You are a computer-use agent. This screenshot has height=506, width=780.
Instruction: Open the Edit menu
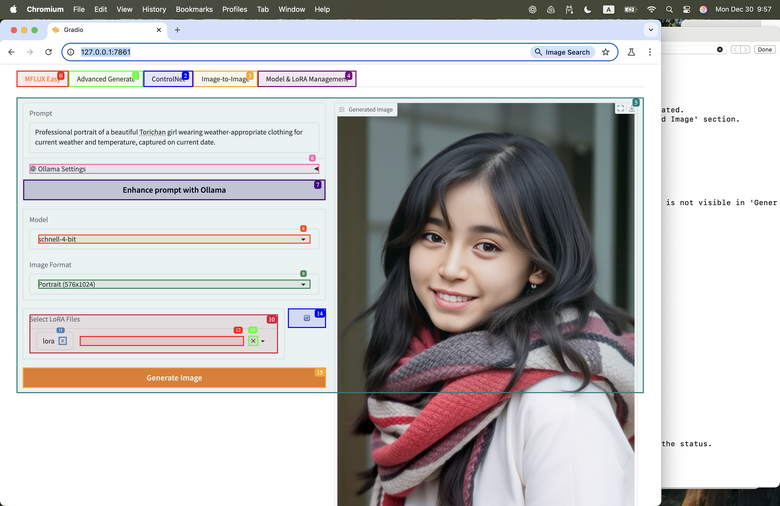pos(100,9)
